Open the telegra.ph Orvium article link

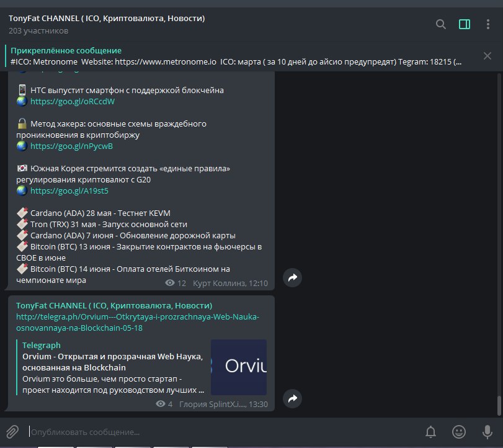(x=138, y=322)
